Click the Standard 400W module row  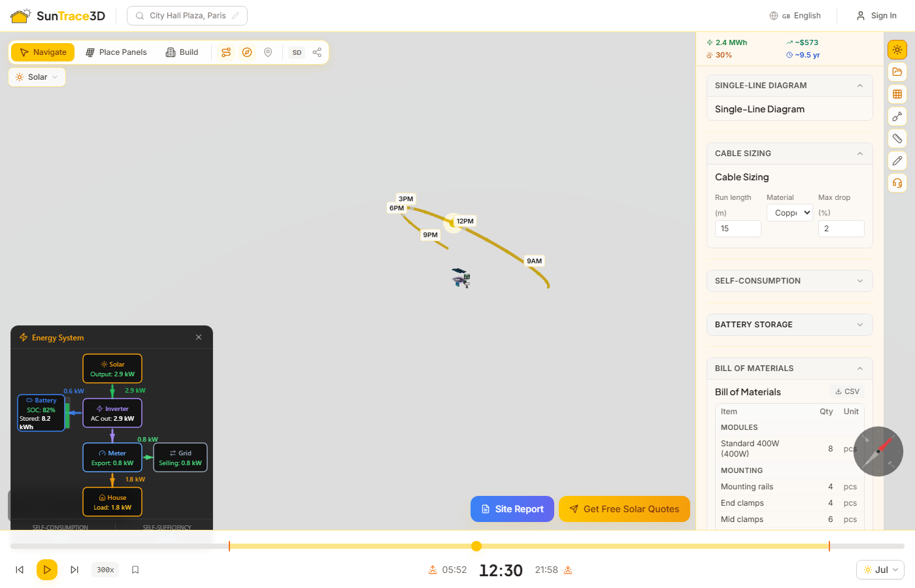point(790,449)
